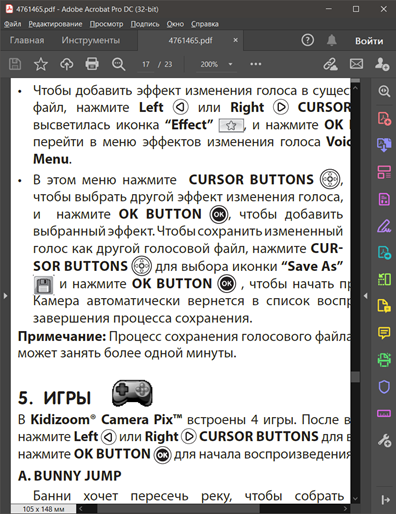Open the Редактирование menu
This screenshot has width=396, height=514.
coord(55,24)
